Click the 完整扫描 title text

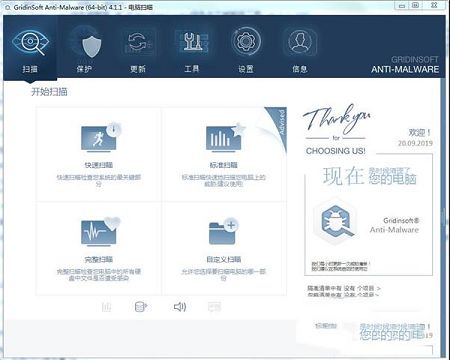pyautogui.click(x=99, y=259)
